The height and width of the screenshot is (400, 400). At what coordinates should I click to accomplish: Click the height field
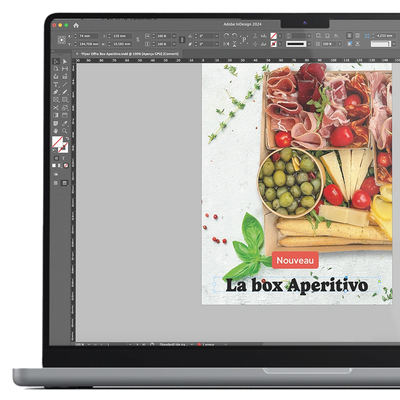tap(122, 44)
